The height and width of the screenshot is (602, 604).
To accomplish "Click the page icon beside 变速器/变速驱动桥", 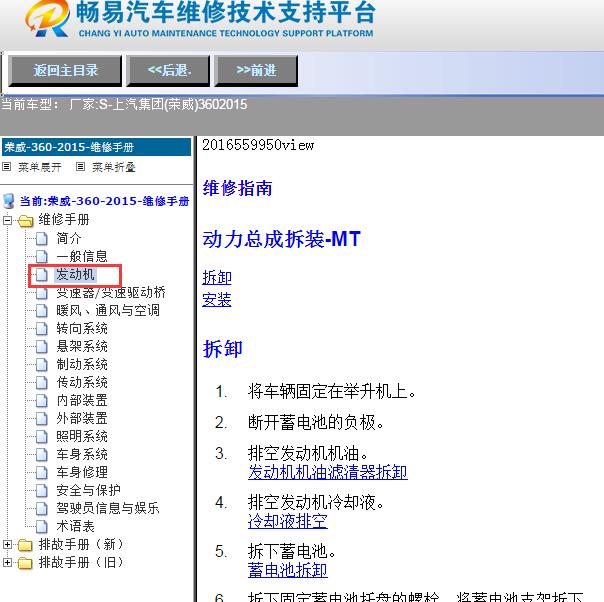I will click(42, 293).
